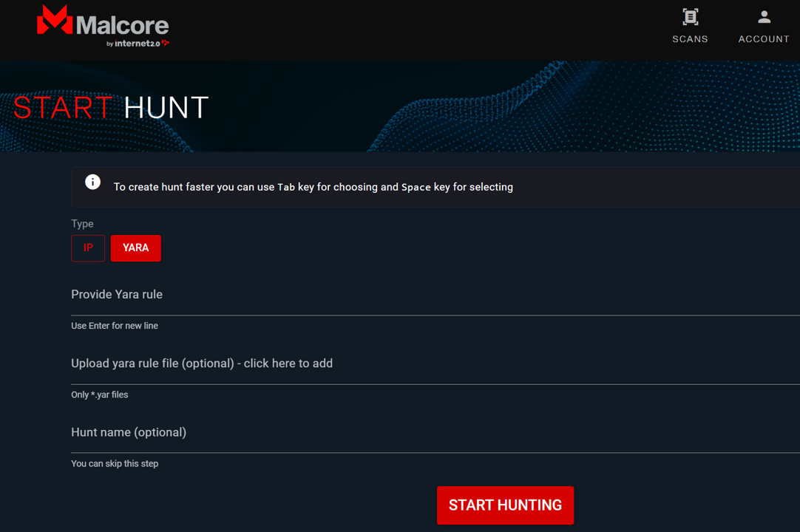Click the 'Use Enter for new line' hint
The height and width of the screenshot is (532, 800).
coord(115,325)
